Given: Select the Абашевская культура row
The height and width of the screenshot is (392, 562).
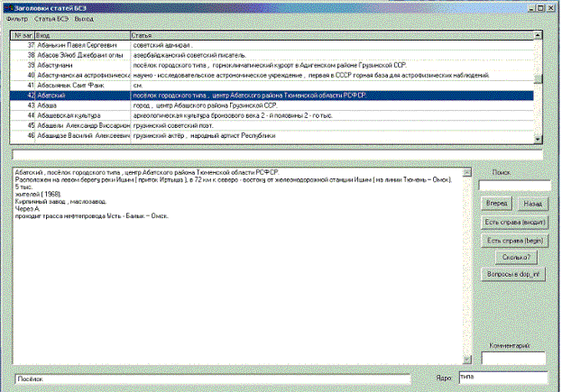Looking at the screenshot, I should pyautogui.click(x=81, y=115).
